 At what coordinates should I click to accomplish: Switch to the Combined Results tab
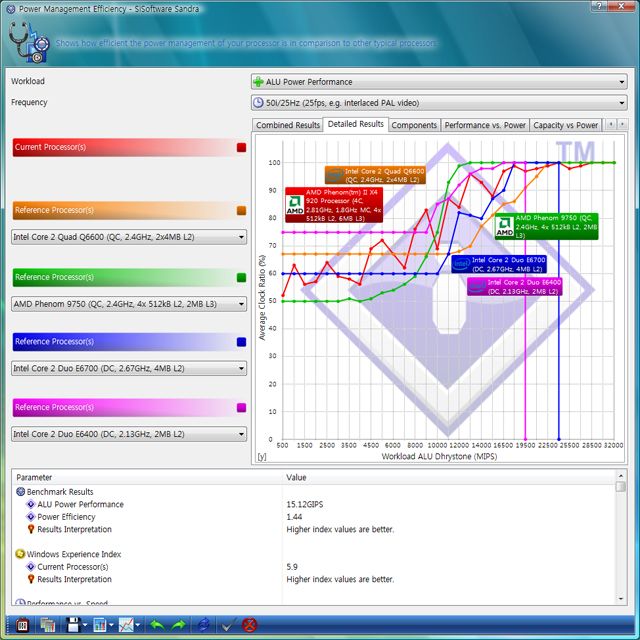[288, 125]
